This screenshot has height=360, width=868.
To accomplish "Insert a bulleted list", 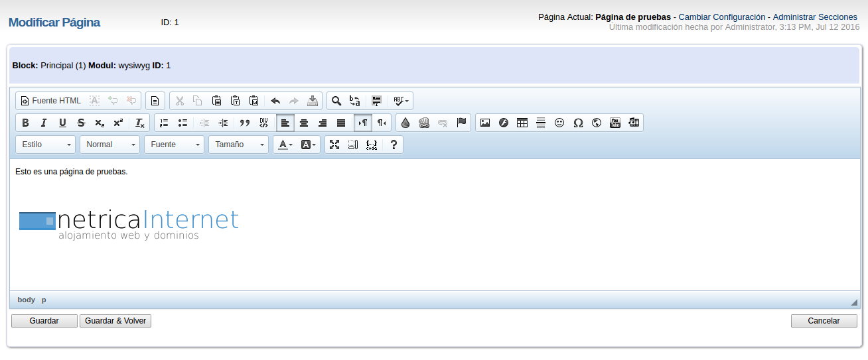I will pyautogui.click(x=182, y=123).
